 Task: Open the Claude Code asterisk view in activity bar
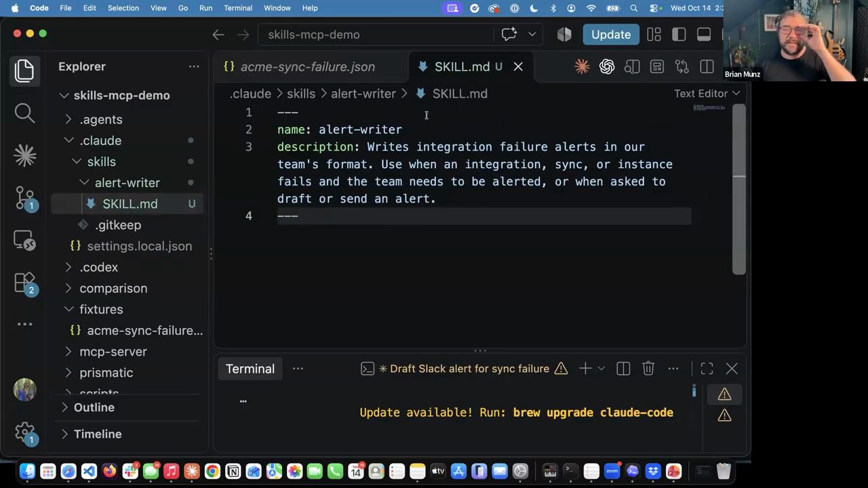tap(24, 156)
